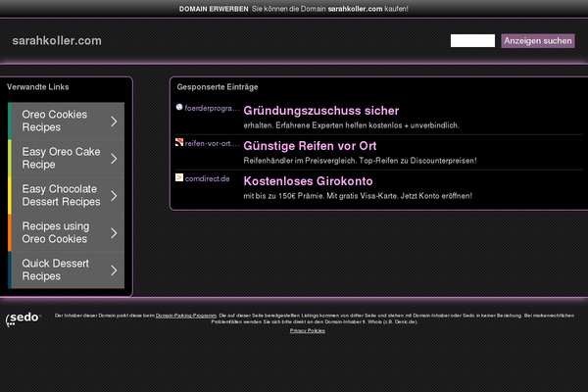Select the Easy Chocolate Dessert Recipes entry

coord(61,196)
